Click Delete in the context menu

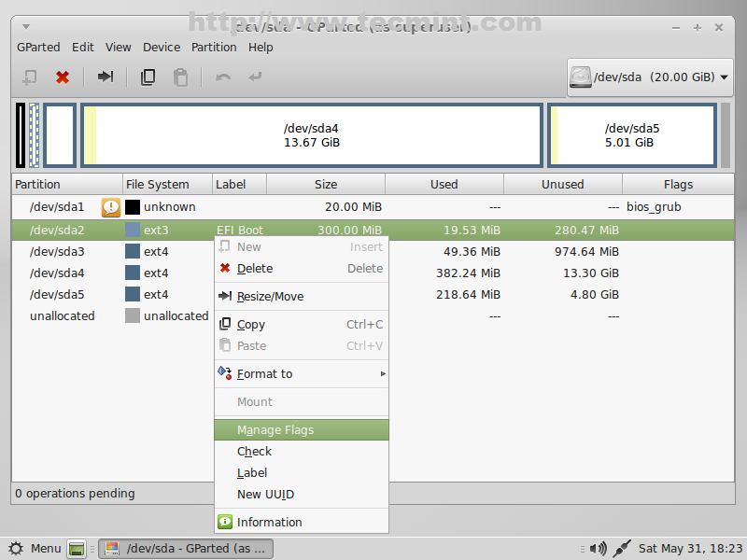pyautogui.click(x=302, y=268)
